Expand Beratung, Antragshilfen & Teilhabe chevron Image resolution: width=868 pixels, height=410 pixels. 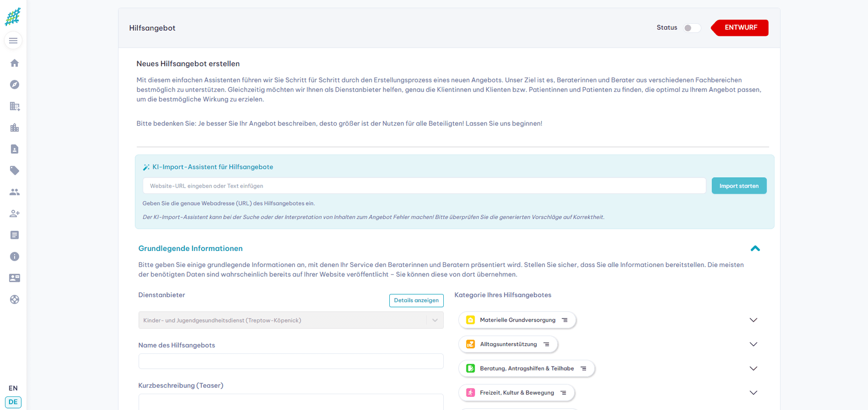tap(753, 368)
